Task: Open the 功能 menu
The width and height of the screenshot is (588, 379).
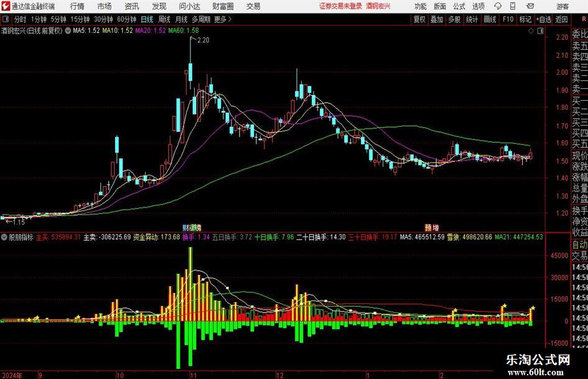Action: click(x=421, y=6)
